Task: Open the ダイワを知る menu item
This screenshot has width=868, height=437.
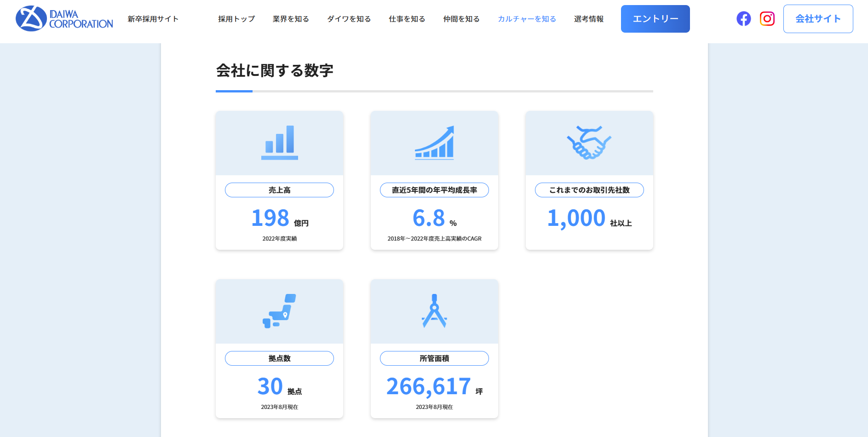Action: [x=349, y=19]
